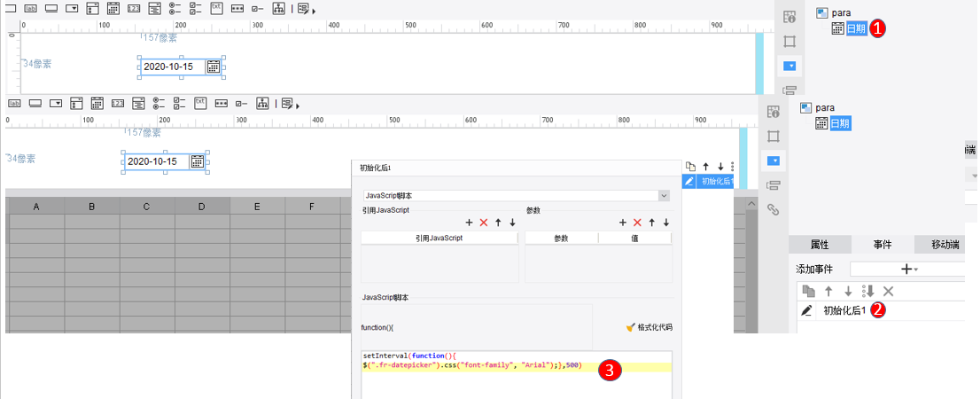The width and height of the screenshot is (980, 399).
Task: Select the text field widget in the upper toolbar
Action: (51, 8)
